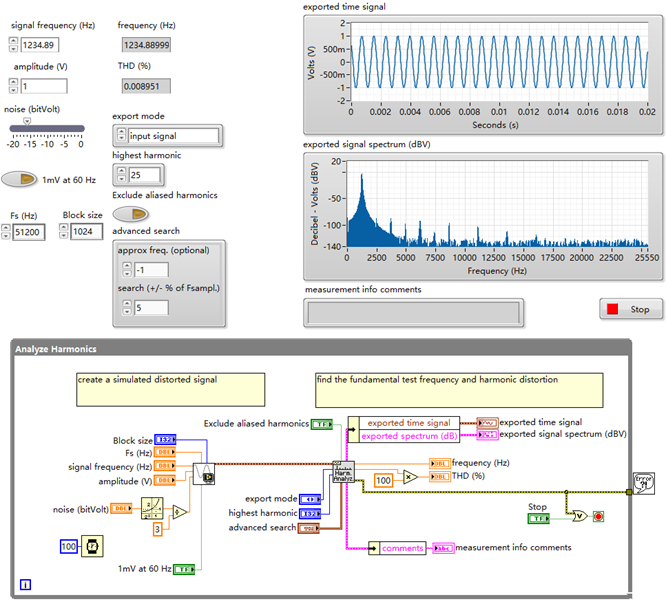This screenshot has height=606, width=666.
Task: Select the error out indicator terminal
Action: (645, 484)
